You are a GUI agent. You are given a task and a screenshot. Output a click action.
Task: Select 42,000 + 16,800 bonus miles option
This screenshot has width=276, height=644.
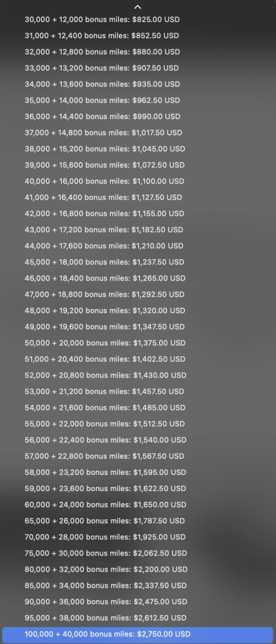[138, 214]
